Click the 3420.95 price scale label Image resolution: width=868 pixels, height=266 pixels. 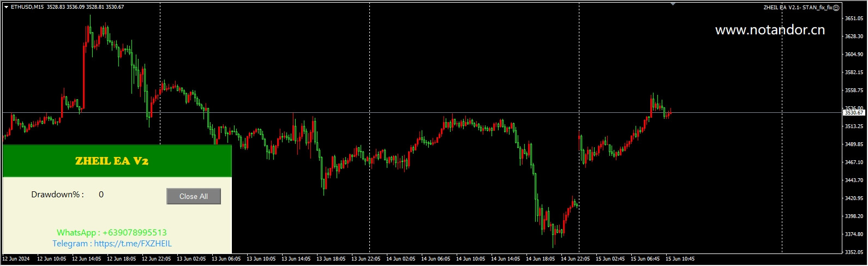(854, 198)
